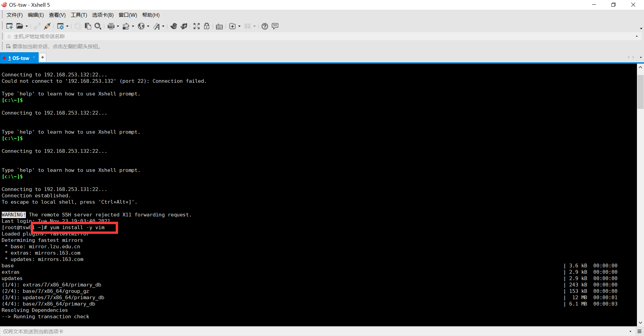Viewport: 644px width, 336px height.
Task: Click the New session icon
Action: [x=9, y=26]
